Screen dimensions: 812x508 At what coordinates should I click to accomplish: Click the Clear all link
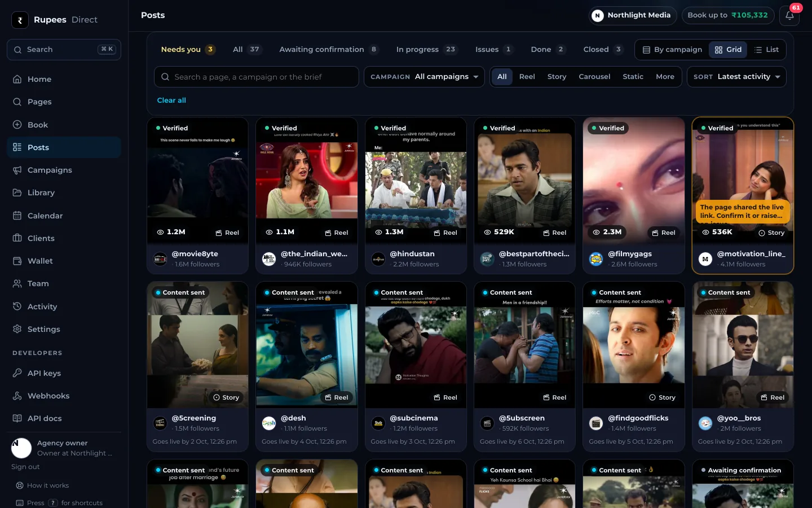click(x=171, y=100)
